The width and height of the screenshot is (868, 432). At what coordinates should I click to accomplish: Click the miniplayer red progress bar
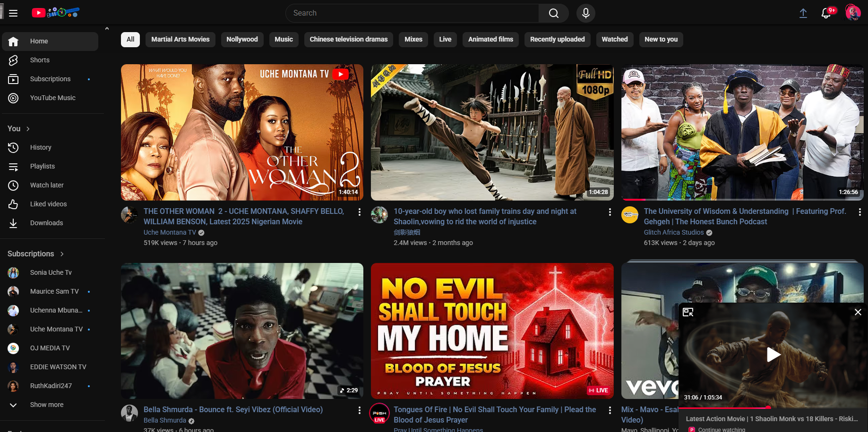point(723,407)
